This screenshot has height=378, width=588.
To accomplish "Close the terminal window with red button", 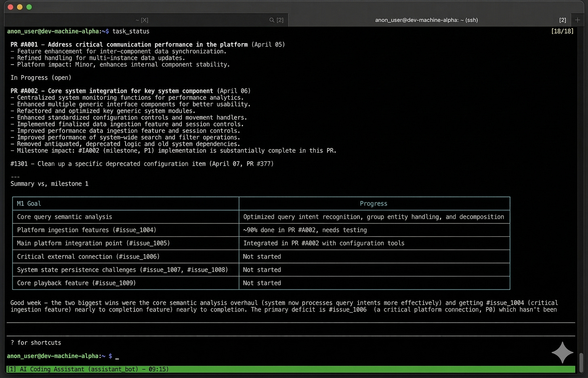I will 10,7.
